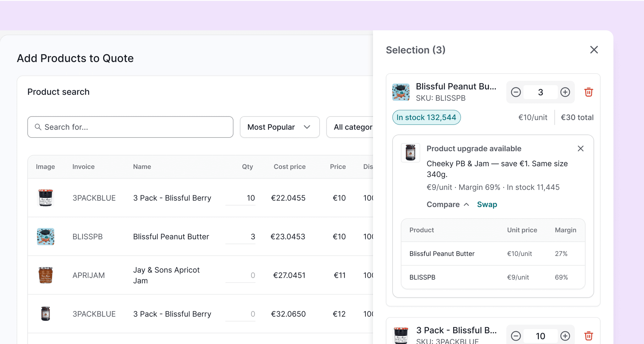644x344 pixels.
Task: Click the Invoice column header
Action: 83,167
